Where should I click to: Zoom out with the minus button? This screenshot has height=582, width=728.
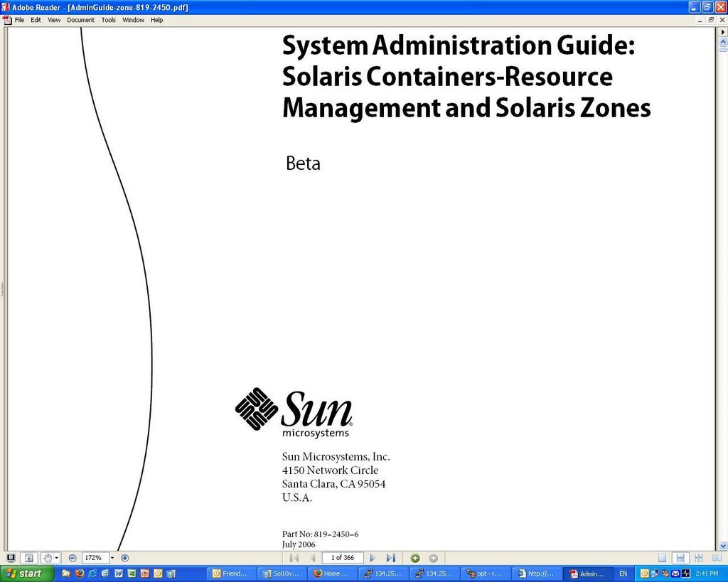(x=73, y=558)
